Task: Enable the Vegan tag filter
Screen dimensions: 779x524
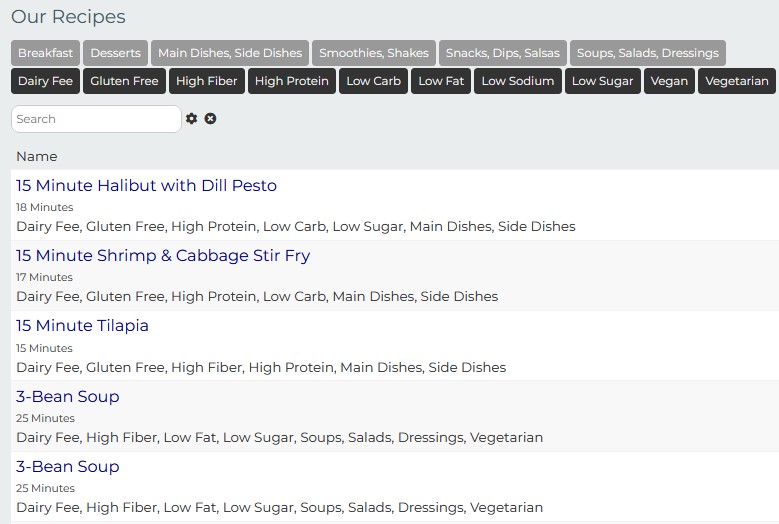Action: point(669,81)
